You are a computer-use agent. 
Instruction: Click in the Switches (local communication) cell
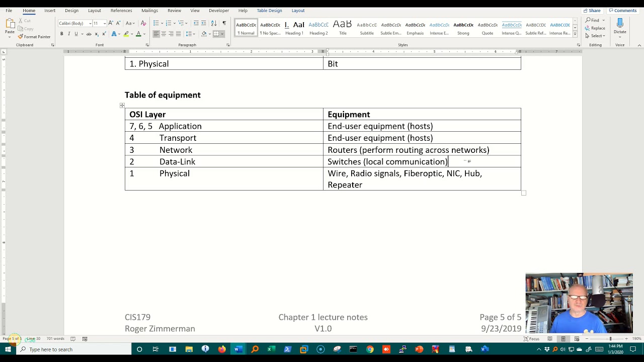tap(422, 161)
